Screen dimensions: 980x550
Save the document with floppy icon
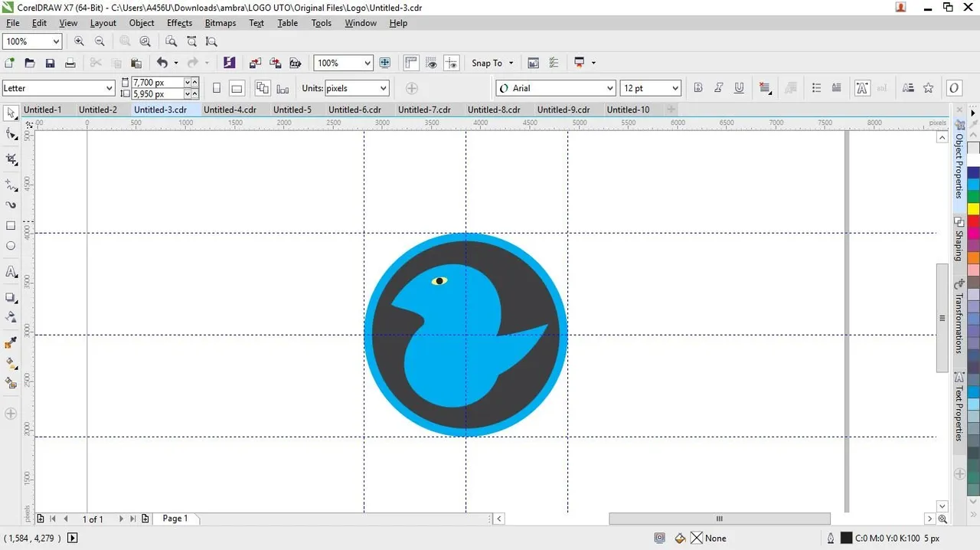(50, 63)
